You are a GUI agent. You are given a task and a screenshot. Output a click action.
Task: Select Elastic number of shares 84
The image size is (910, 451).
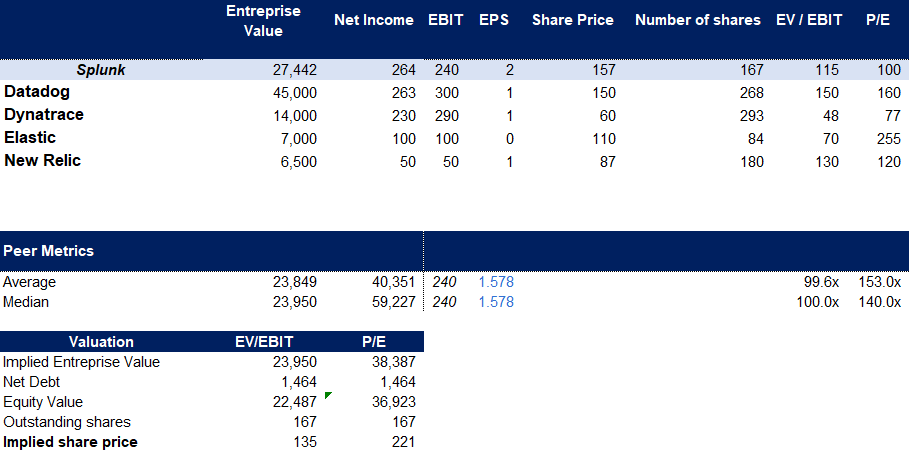pos(756,139)
